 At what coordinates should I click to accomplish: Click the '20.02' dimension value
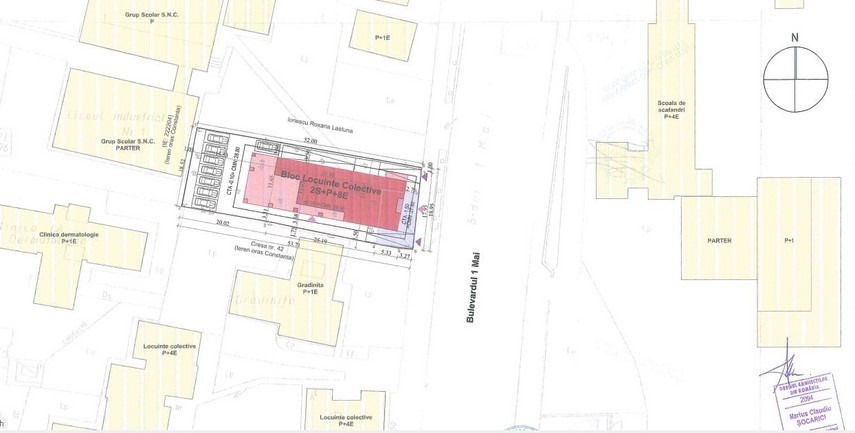point(223,222)
